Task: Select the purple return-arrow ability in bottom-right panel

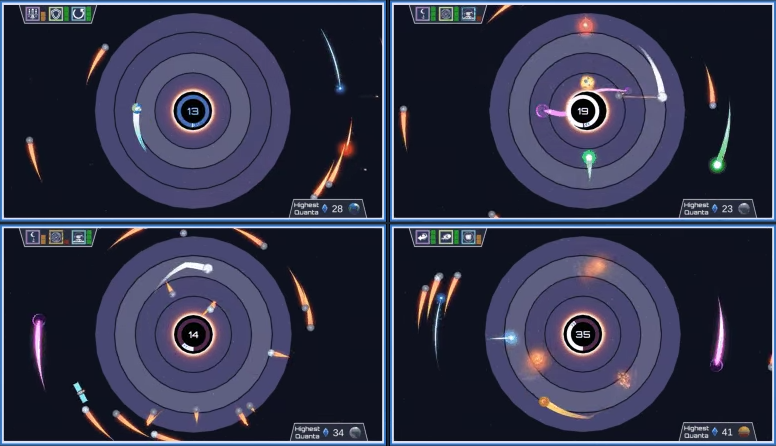Action: click(x=422, y=237)
